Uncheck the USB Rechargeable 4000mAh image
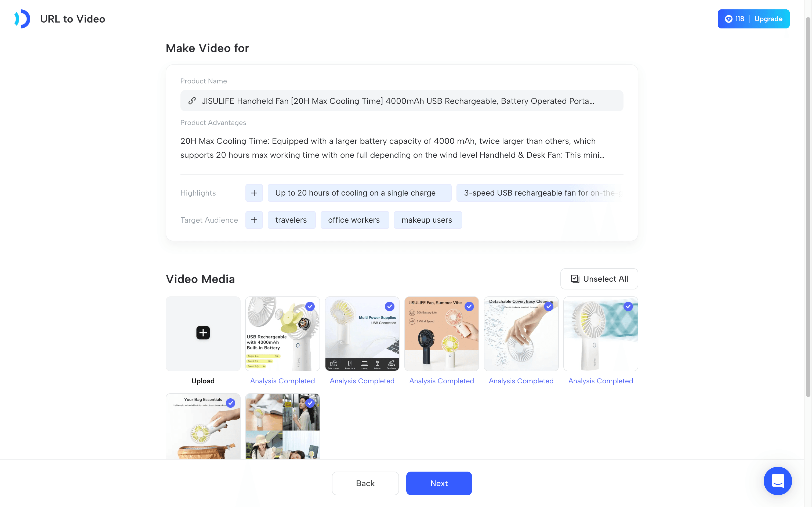The height and width of the screenshot is (507, 812). pos(310,306)
